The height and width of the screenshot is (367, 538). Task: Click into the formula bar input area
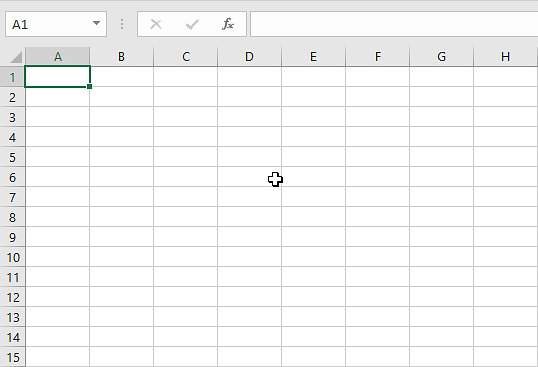pos(394,24)
